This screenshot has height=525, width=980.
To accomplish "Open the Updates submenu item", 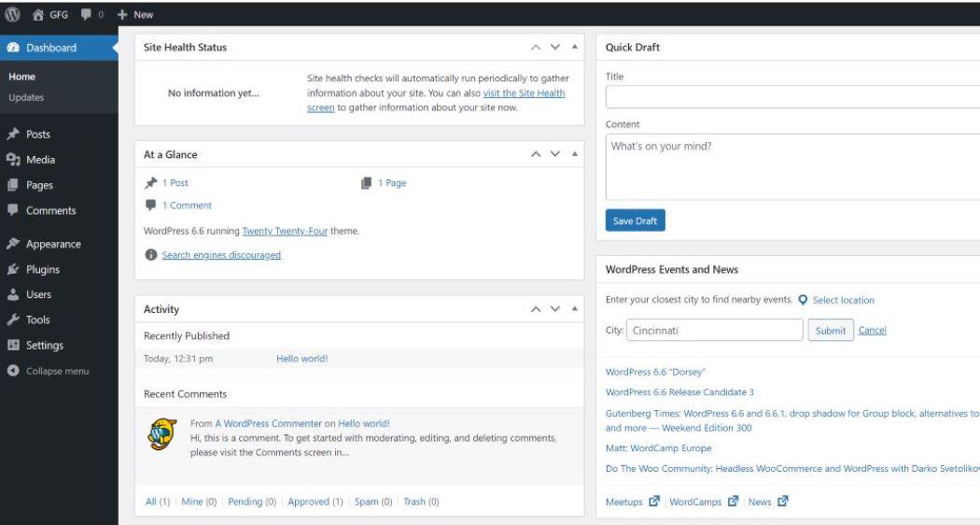I will [x=25, y=97].
